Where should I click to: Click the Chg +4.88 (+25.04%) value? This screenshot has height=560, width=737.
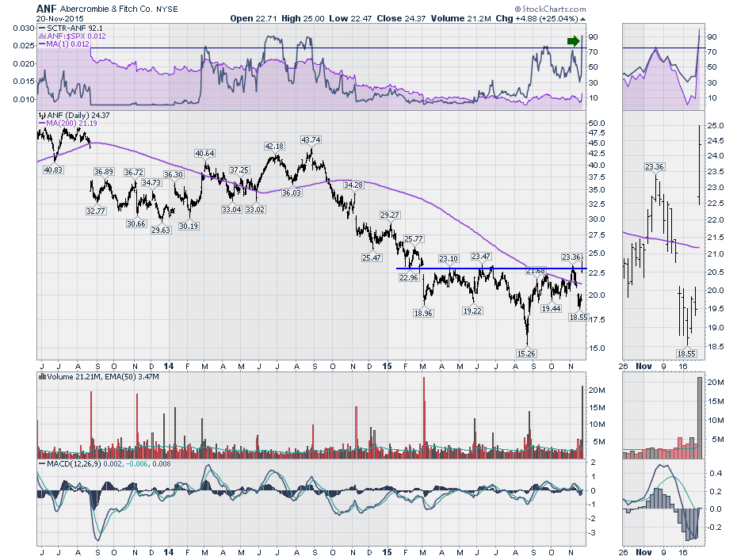pos(537,18)
